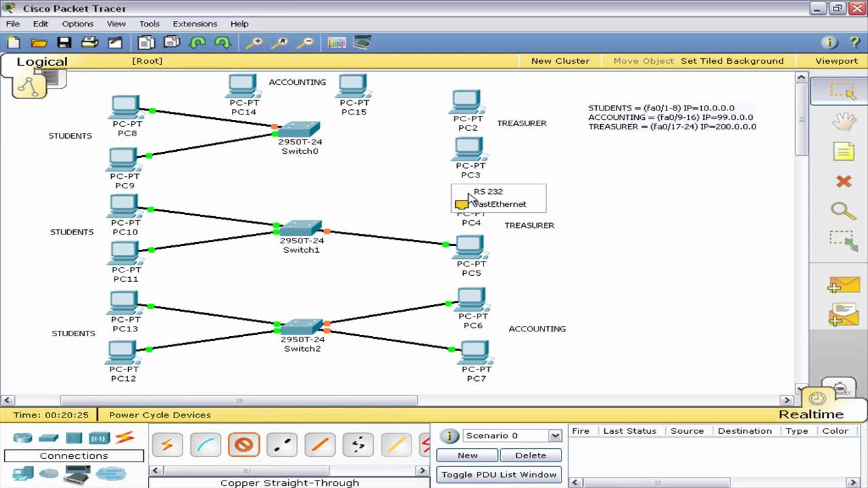Open the File menu
The image size is (868, 488).
coord(13,24)
